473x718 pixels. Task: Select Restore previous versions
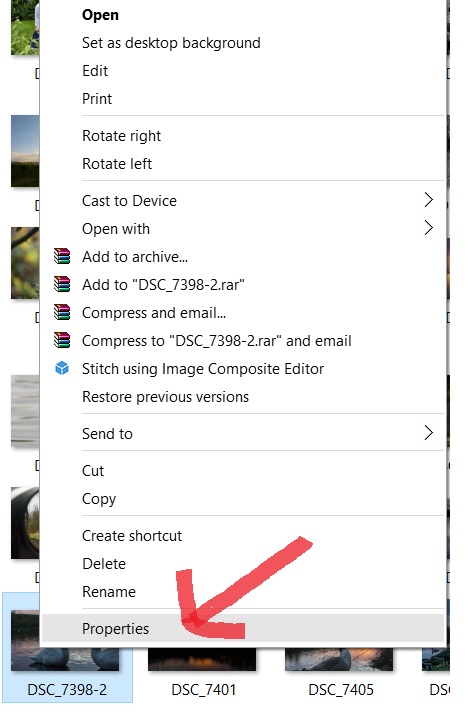pyautogui.click(x=165, y=397)
